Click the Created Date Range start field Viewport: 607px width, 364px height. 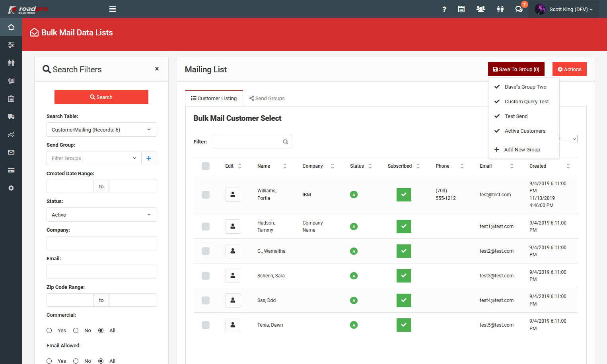70,186
